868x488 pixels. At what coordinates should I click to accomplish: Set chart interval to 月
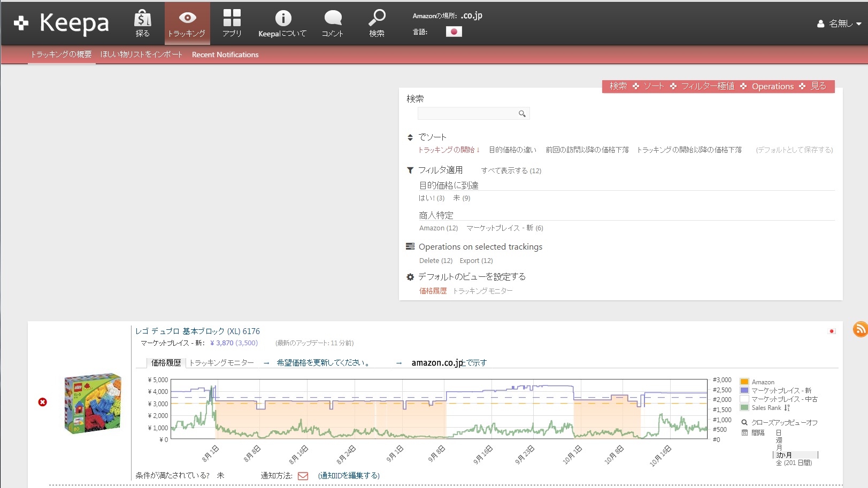(x=779, y=447)
